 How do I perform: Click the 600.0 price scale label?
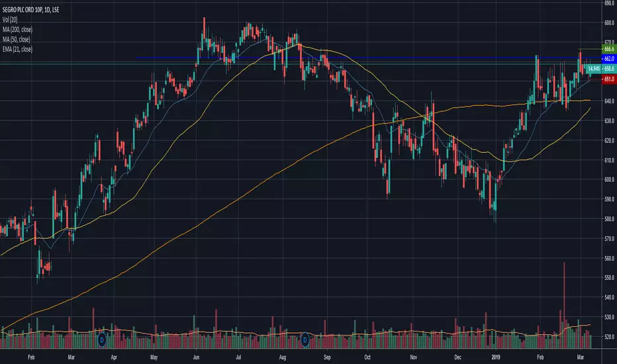pyautogui.click(x=609, y=179)
